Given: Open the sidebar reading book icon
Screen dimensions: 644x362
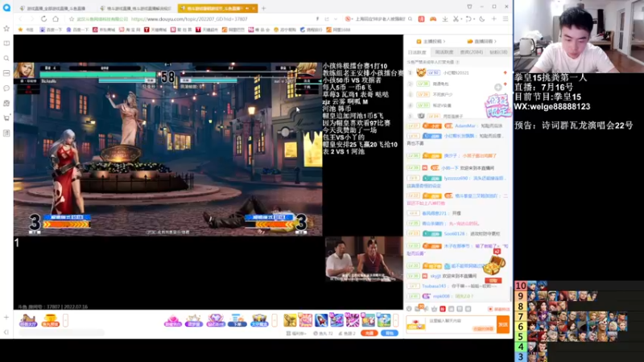Looking at the screenshot, I should [x=6, y=43].
